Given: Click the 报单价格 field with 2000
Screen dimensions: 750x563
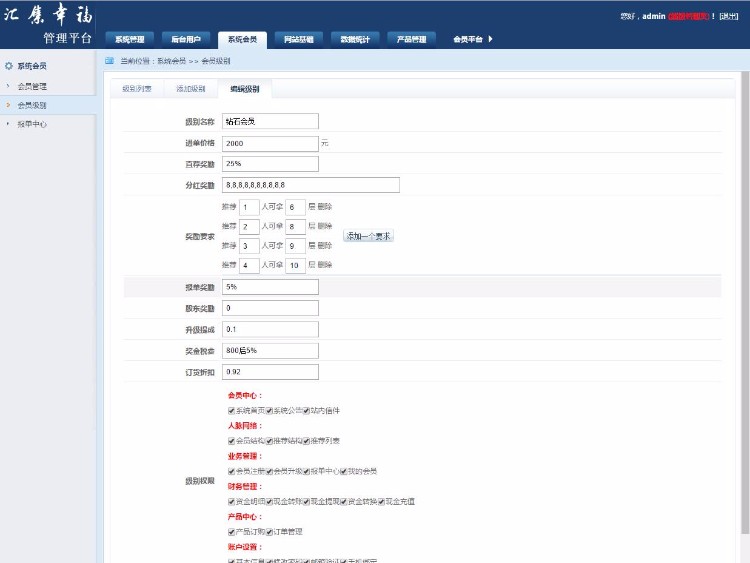Looking at the screenshot, I should [270, 144].
